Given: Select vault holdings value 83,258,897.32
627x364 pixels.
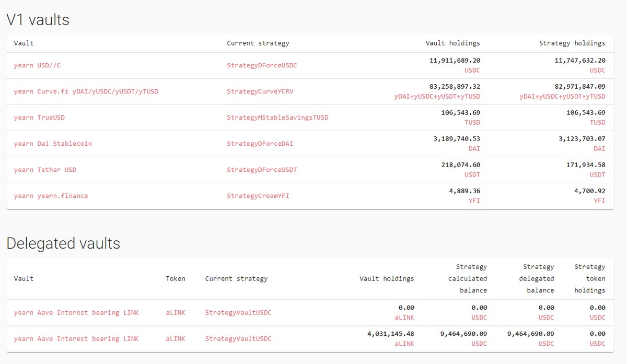Looking at the screenshot, I should pos(455,87).
